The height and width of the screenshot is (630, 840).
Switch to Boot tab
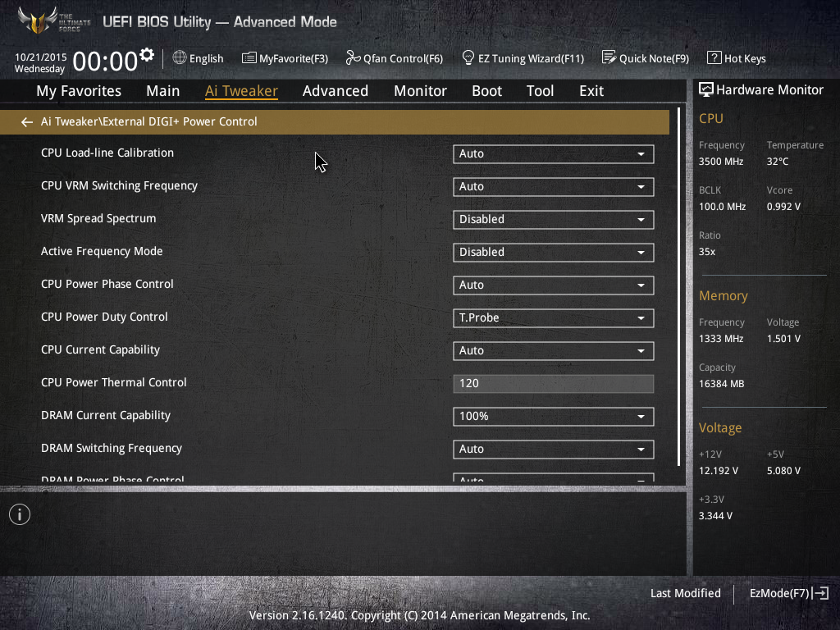[x=487, y=90]
